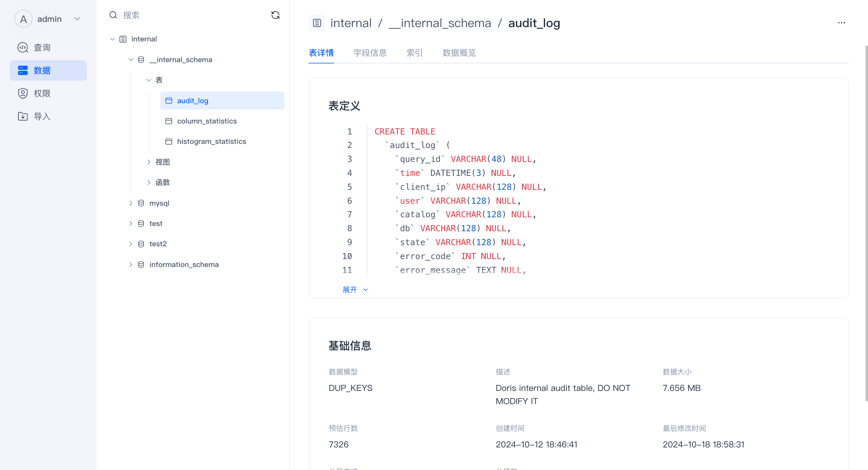Open the column_statistics table
The height and width of the screenshot is (470, 868).
(207, 121)
